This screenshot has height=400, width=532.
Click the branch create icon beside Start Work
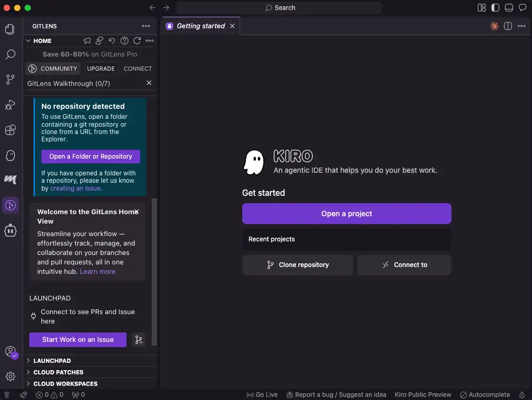[139, 340]
